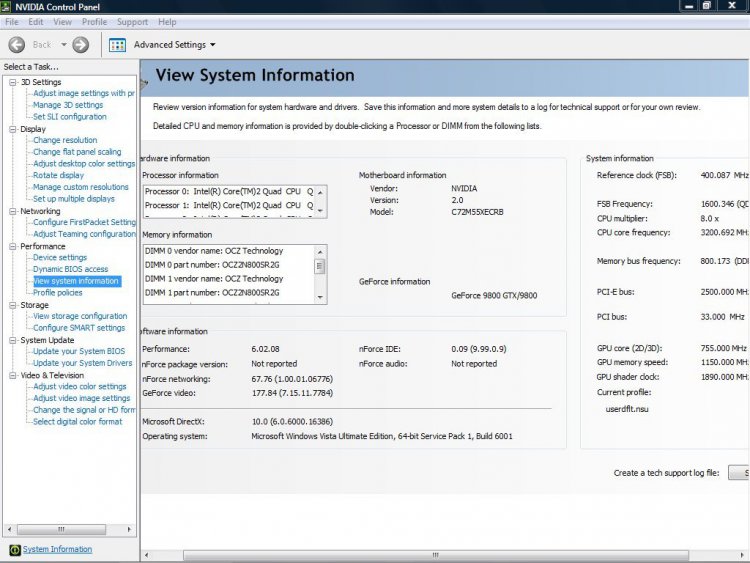
Task: Open the Edit menu
Action: pyautogui.click(x=35, y=22)
